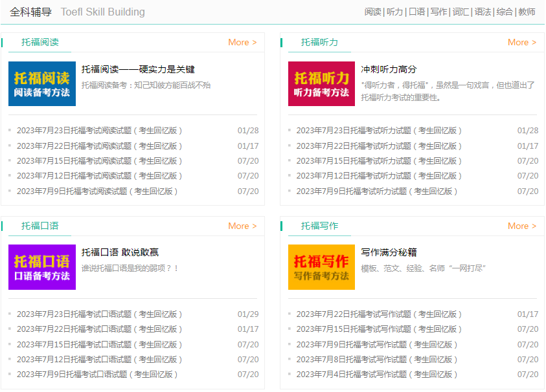This screenshot has height=392, width=546.
Task: Open article 托福口语 敢说敢赢
Action: [x=120, y=252]
